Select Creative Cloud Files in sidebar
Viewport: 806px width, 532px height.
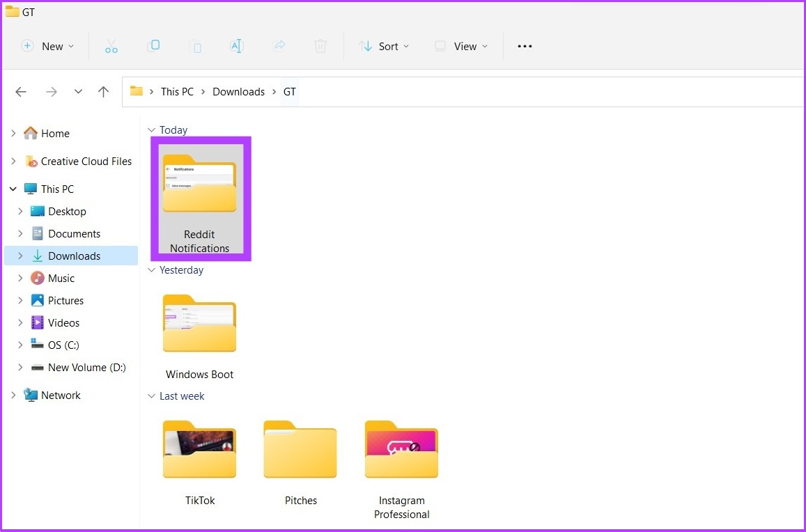(86, 162)
